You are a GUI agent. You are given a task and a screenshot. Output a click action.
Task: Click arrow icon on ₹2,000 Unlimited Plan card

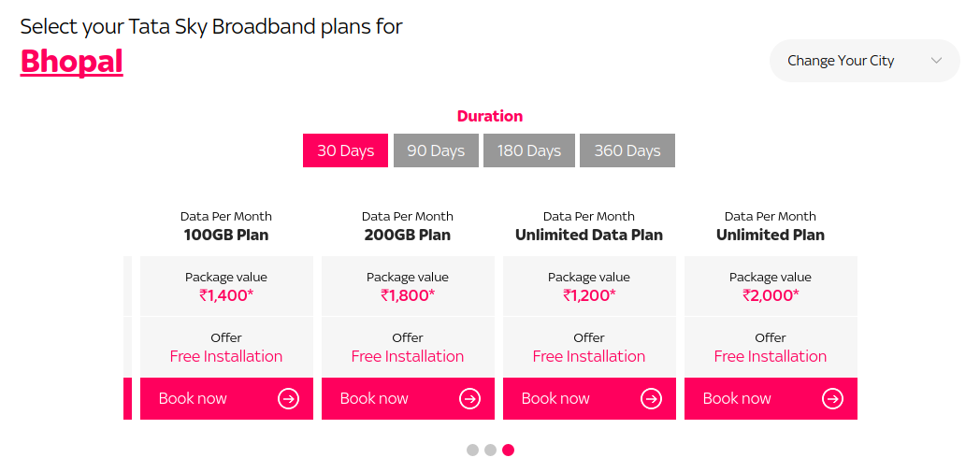click(832, 399)
